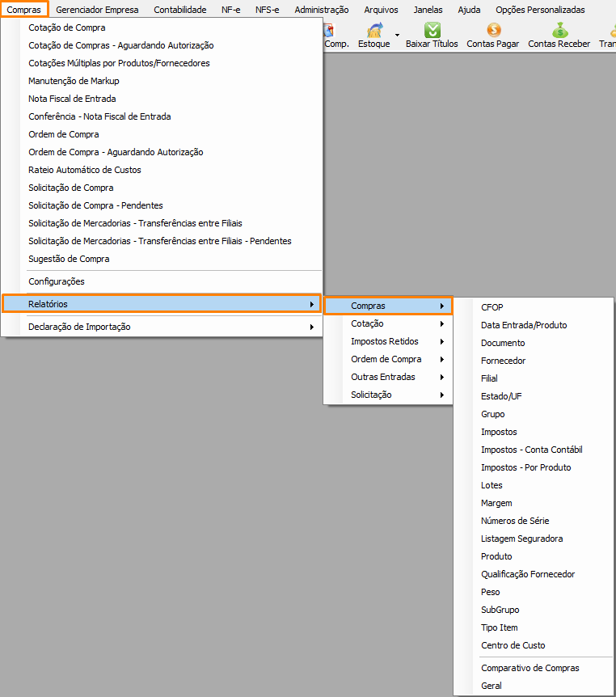
Task: Open Configurações in Compras menu
Action: point(162,281)
